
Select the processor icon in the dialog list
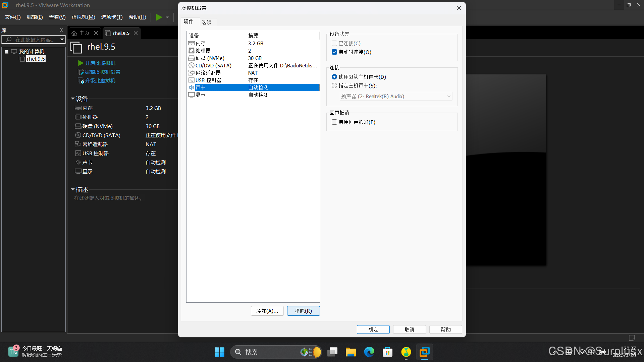pyautogui.click(x=192, y=51)
